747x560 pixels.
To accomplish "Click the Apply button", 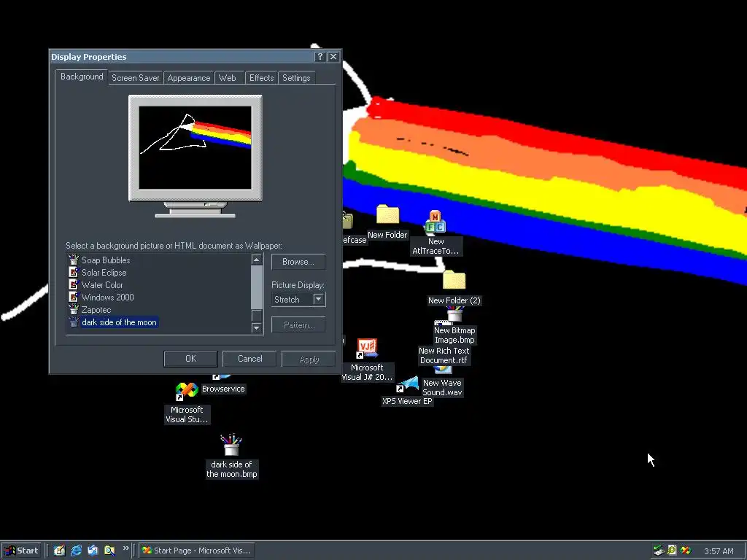I will pos(309,359).
